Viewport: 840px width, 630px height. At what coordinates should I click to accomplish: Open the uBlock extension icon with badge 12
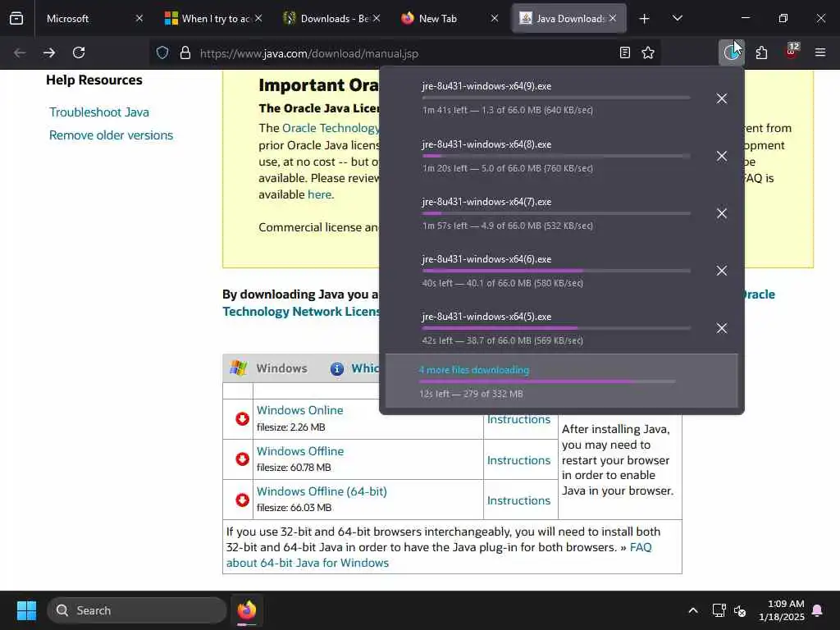click(x=792, y=52)
